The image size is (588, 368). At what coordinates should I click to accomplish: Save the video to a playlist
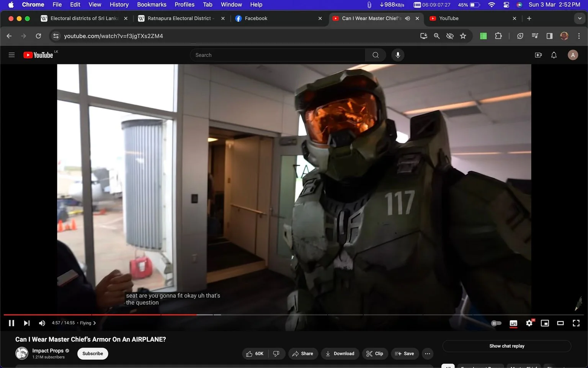[405, 353]
